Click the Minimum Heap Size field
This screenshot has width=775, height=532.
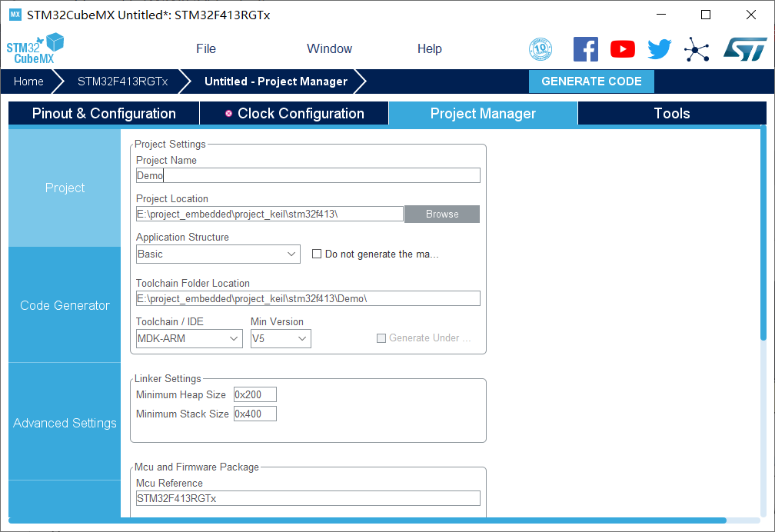[x=255, y=394]
